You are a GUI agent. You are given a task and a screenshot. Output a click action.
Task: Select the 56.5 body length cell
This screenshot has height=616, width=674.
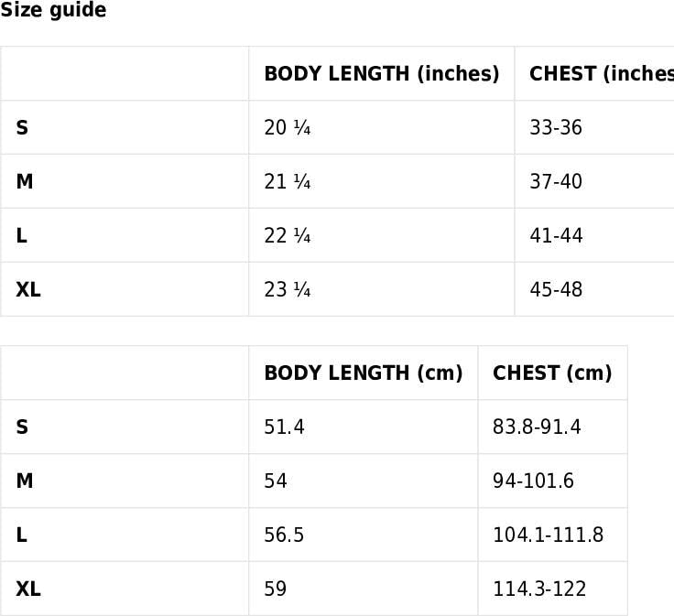pos(364,535)
